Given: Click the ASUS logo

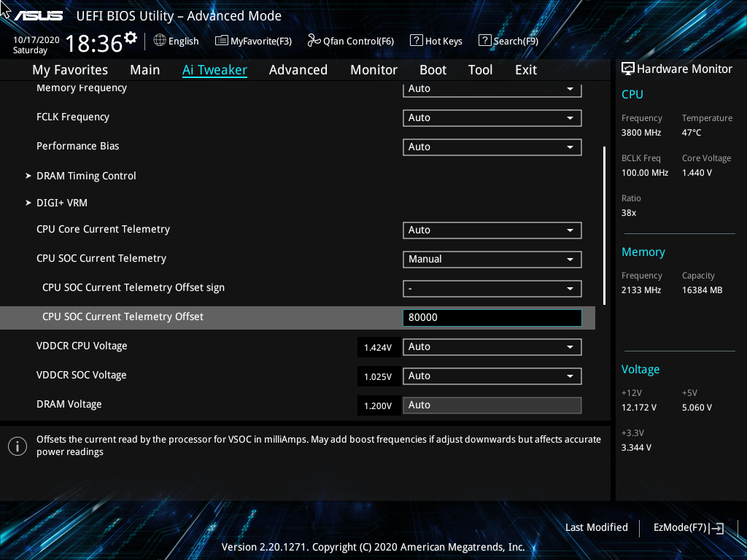Looking at the screenshot, I should point(38,16).
